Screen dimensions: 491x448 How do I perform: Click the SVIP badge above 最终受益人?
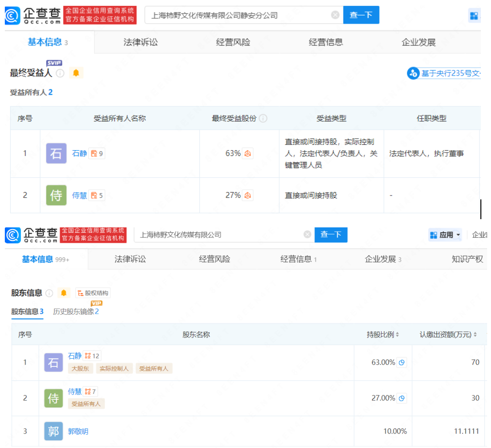(55, 63)
